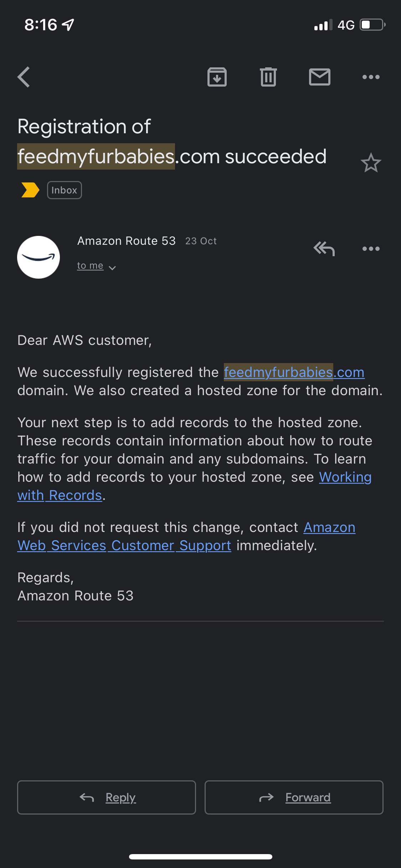Tap the Reply button at the bottom

click(x=107, y=797)
